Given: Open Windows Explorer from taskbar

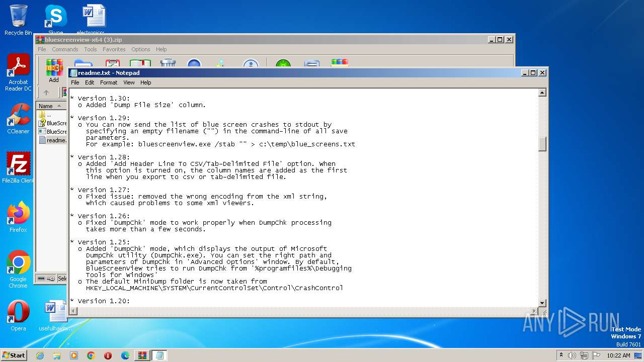Looking at the screenshot, I should click(57, 355).
